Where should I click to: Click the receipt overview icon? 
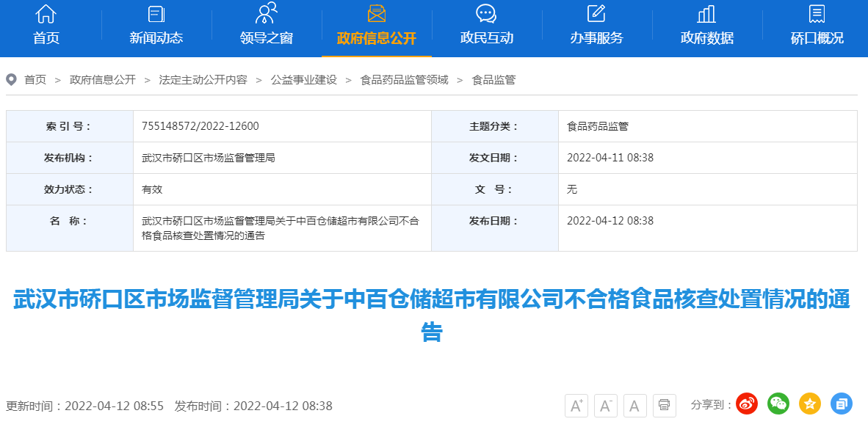817,14
